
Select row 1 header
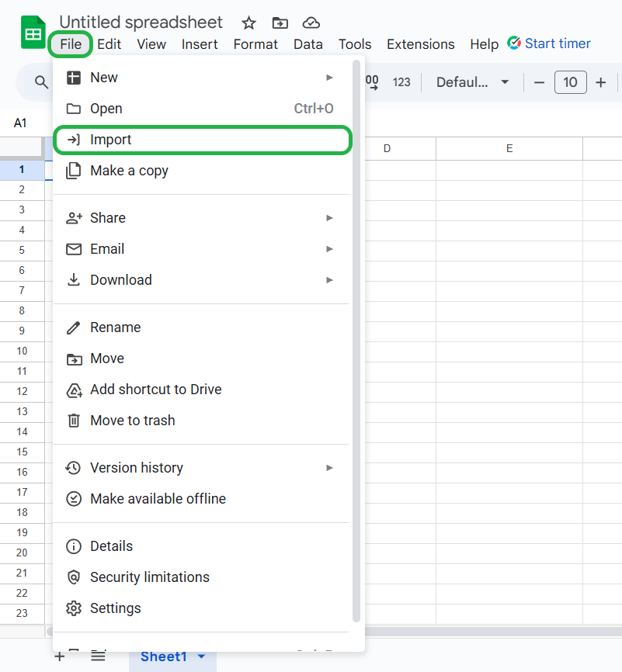coord(22,170)
